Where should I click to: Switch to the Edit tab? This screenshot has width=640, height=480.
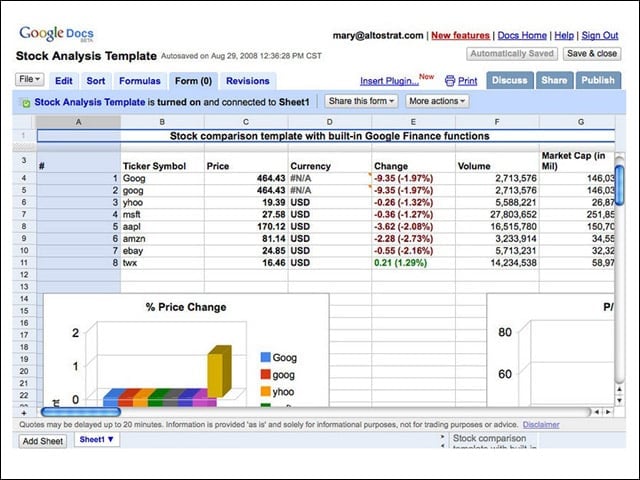(64, 81)
